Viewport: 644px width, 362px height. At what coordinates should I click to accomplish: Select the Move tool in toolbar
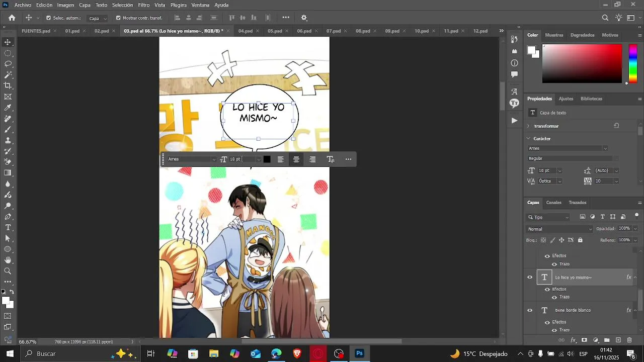click(8, 42)
